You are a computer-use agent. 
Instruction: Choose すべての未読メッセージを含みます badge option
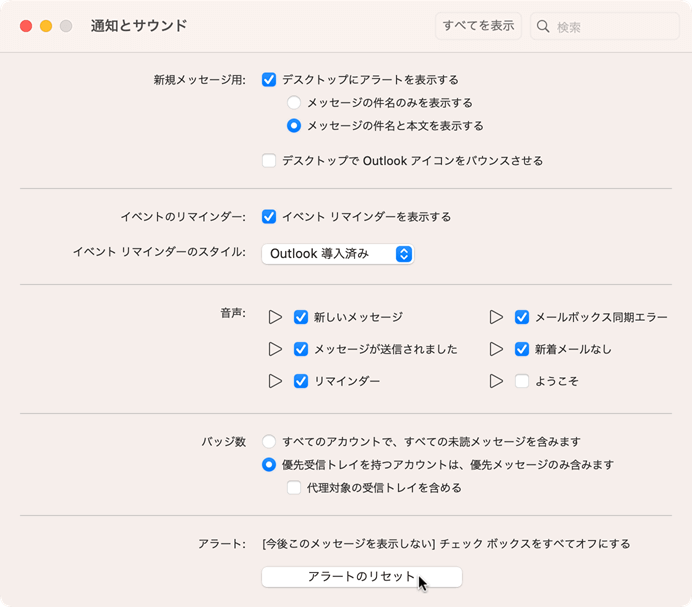[269, 441]
